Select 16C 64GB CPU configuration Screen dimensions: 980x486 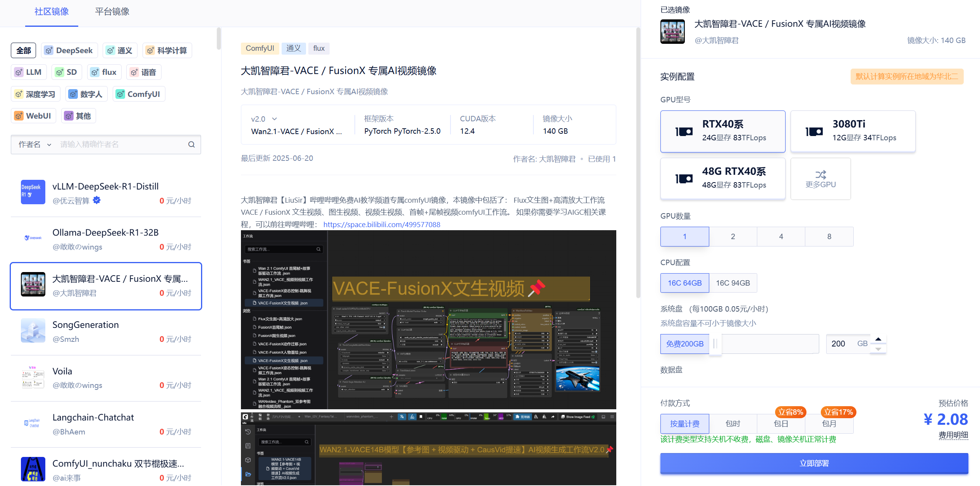[x=684, y=283]
